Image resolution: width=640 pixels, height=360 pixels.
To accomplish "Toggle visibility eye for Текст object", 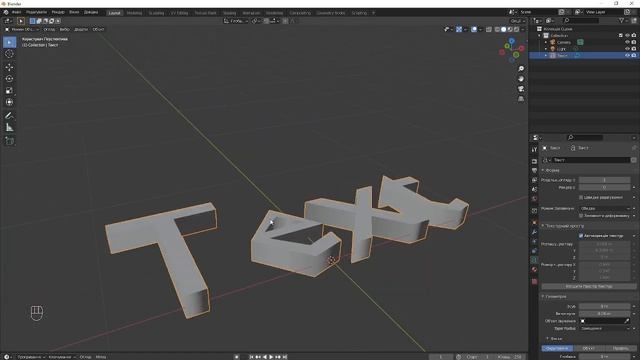I will (627, 55).
